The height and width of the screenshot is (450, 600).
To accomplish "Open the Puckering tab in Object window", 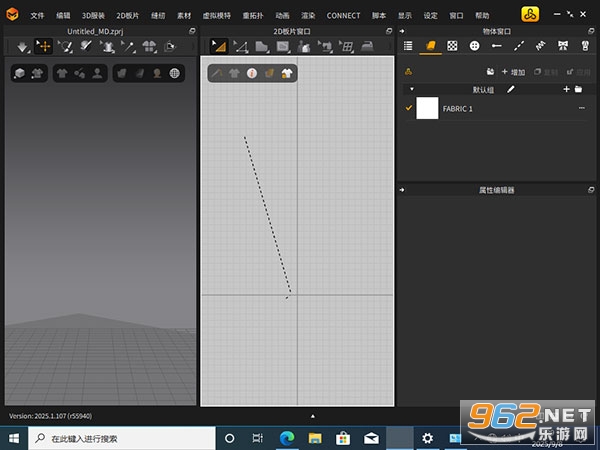I will (540, 46).
